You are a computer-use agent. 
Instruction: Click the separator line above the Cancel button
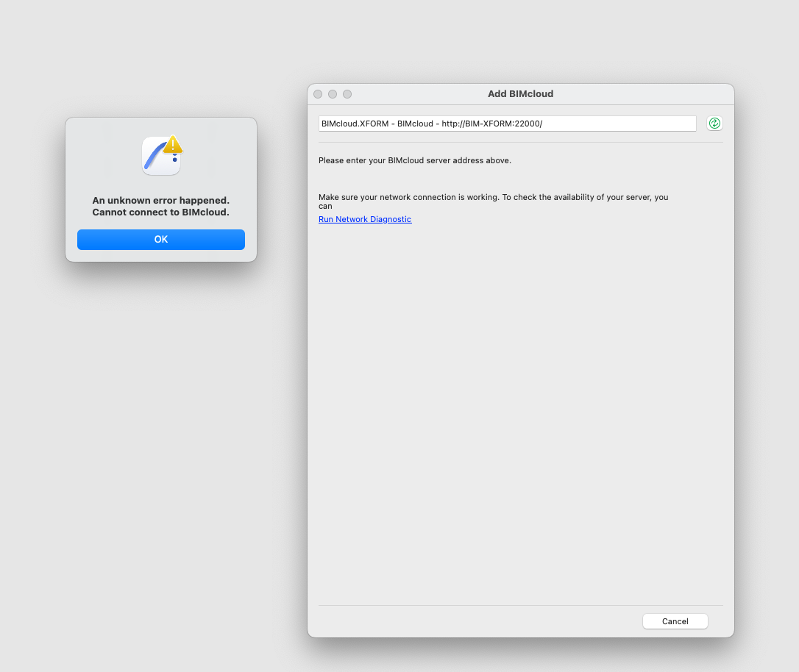click(x=520, y=605)
